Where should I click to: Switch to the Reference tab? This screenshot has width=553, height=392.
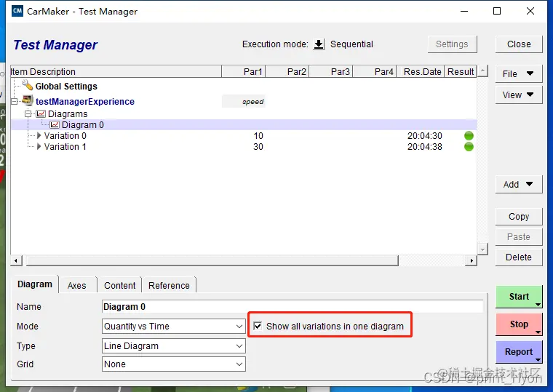coord(169,285)
